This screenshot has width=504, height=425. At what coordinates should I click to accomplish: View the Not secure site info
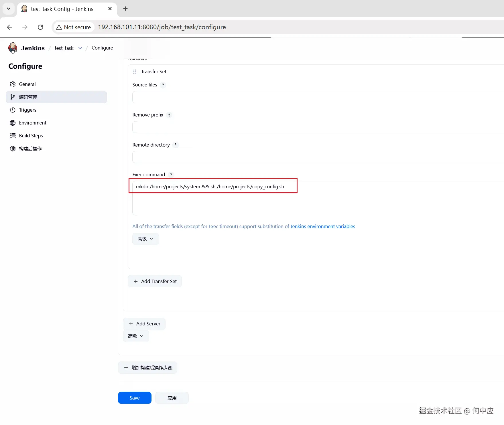click(x=74, y=27)
